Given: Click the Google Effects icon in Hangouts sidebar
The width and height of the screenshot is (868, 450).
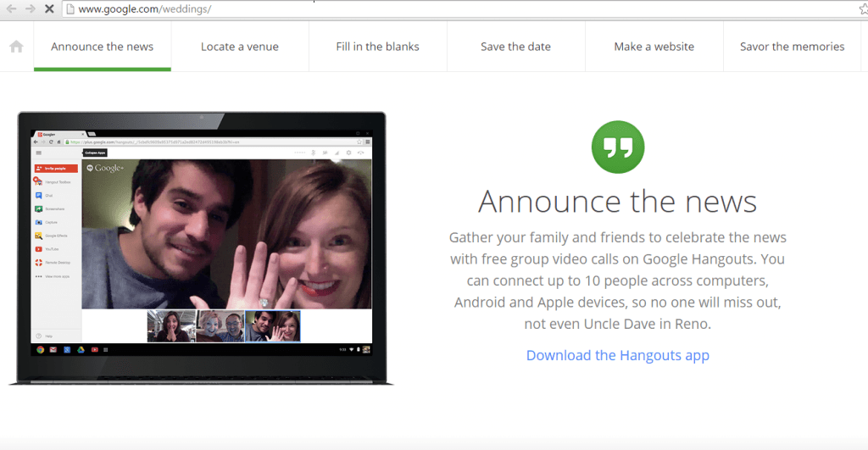Looking at the screenshot, I should coord(39,236).
